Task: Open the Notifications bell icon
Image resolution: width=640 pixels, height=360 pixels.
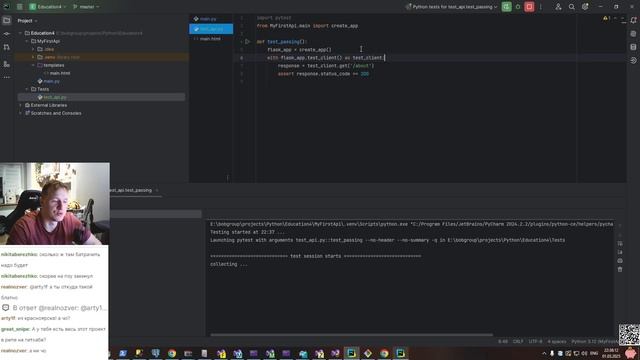Action: pyautogui.click(x=633, y=20)
